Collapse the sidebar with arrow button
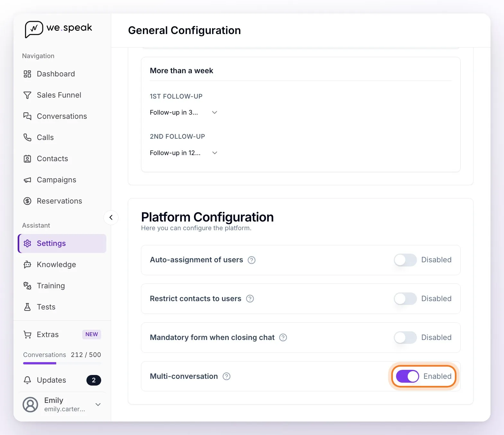Viewport: 504px width, 435px height. coord(111,217)
